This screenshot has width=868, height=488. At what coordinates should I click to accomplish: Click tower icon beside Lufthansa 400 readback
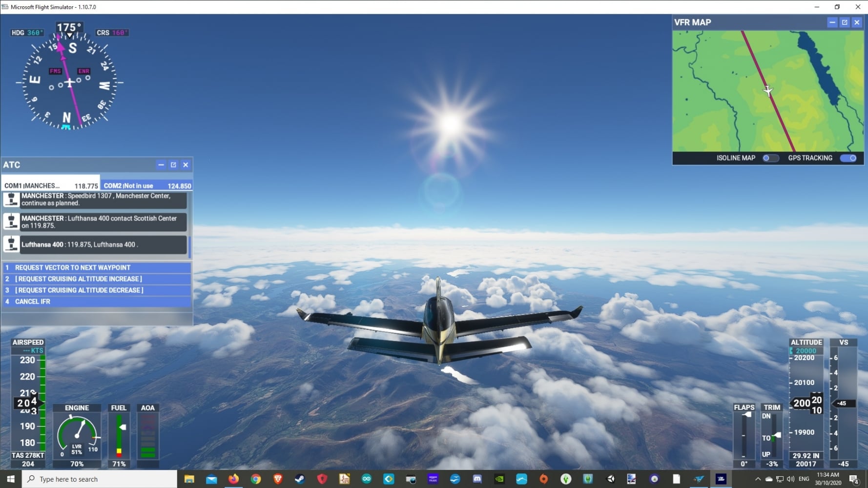[x=11, y=244]
